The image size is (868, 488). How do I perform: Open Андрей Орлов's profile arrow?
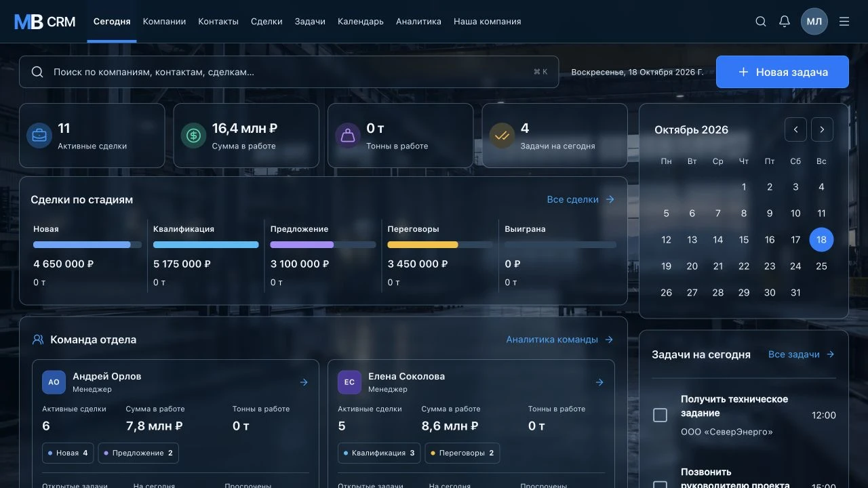pos(304,382)
